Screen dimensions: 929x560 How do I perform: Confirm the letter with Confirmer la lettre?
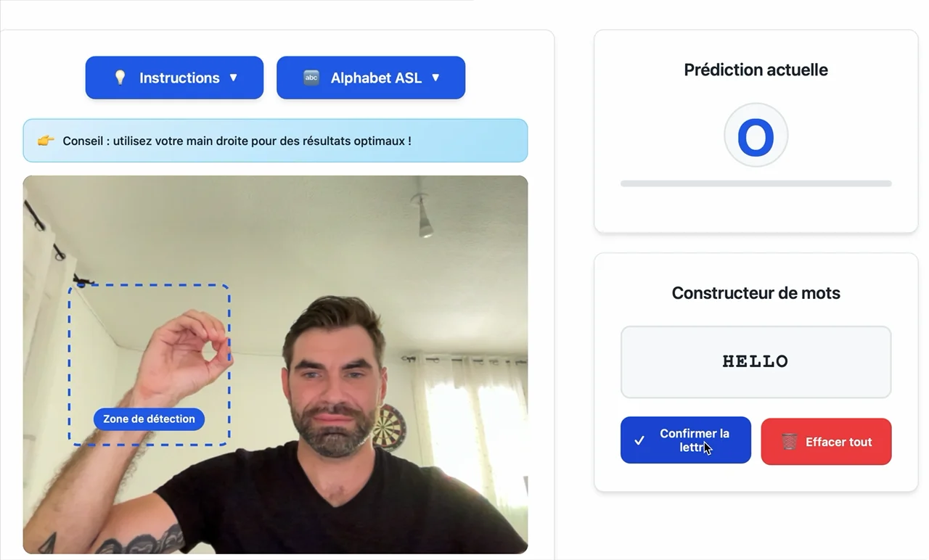click(x=686, y=440)
